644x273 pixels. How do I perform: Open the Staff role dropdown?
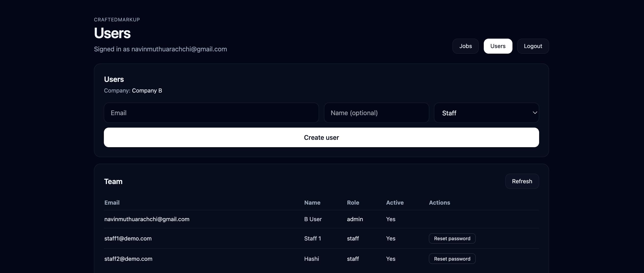[486, 113]
